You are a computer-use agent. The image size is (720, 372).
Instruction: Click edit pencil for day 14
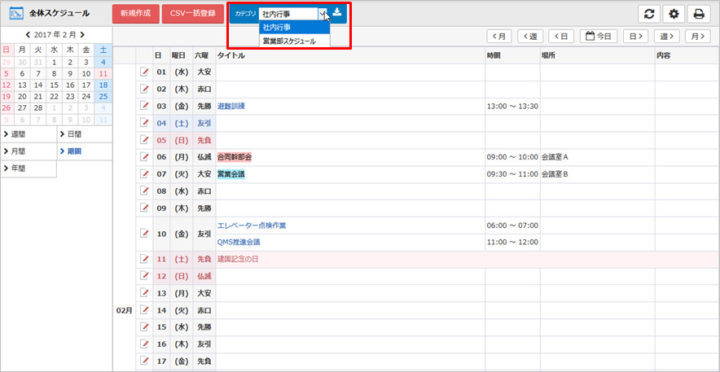point(144,310)
